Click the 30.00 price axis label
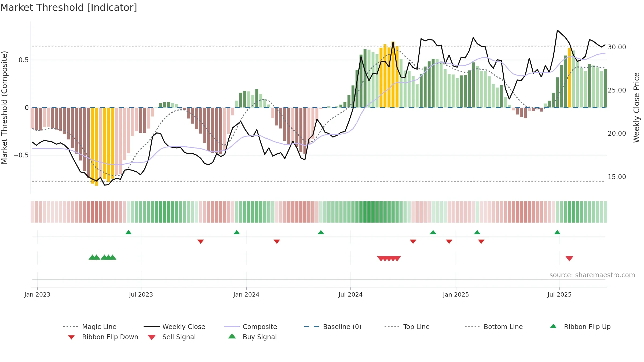Image resolution: width=644 pixels, height=362 pixels. coord(617,47)
